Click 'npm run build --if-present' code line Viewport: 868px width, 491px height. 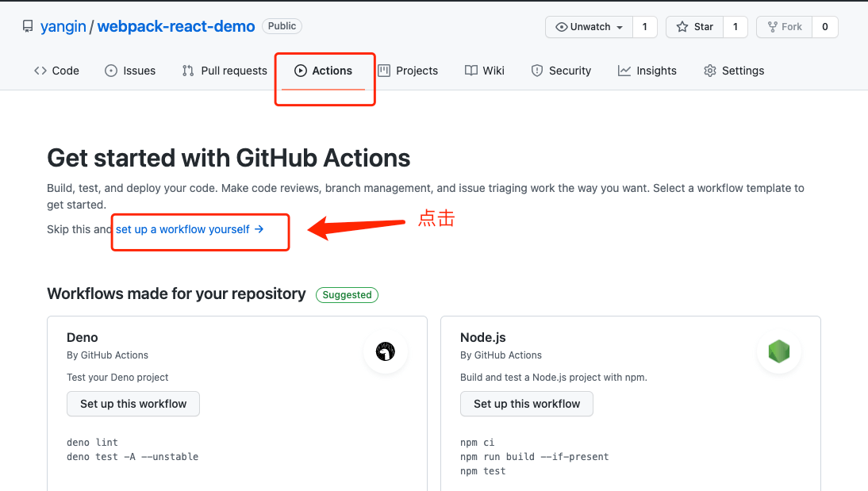coord(535,457)
